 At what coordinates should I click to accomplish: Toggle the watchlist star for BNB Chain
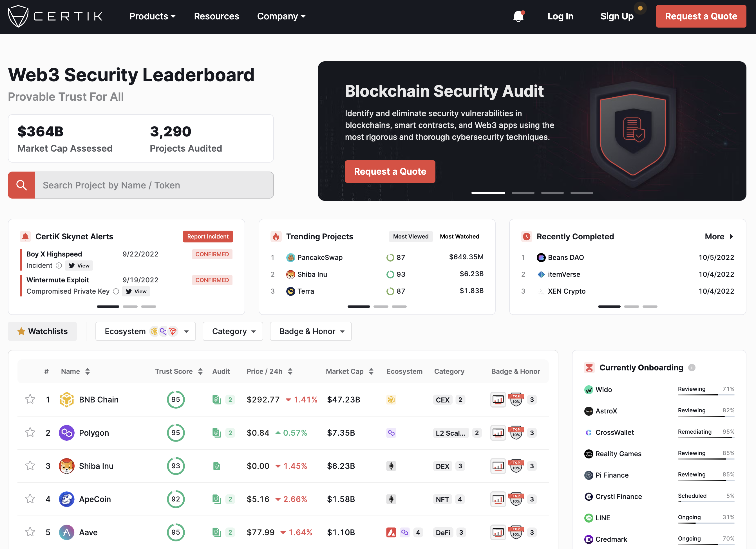(29, 399)
